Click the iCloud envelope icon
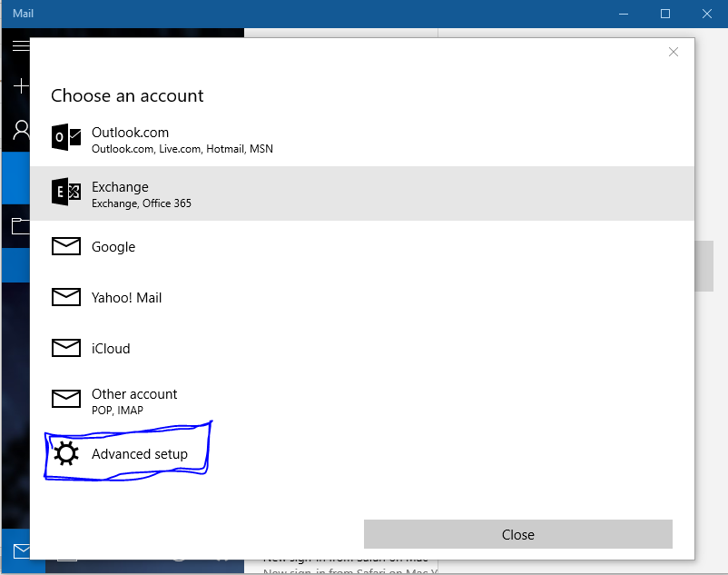 65,348
